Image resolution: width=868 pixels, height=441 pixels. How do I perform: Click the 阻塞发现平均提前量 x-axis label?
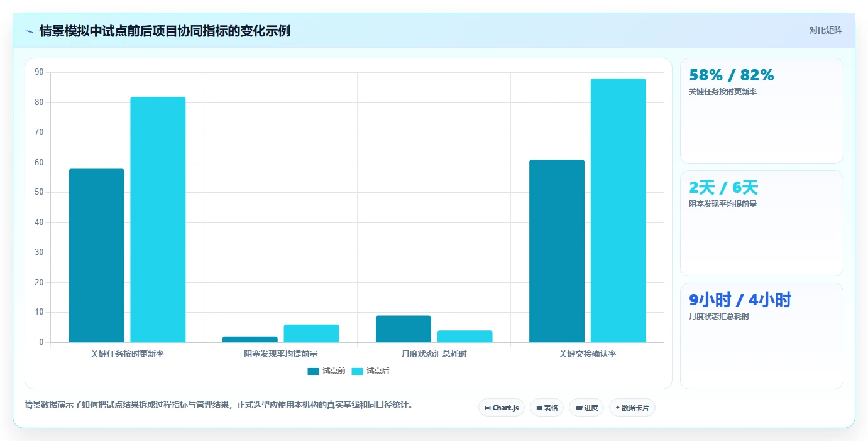point(281,354)
